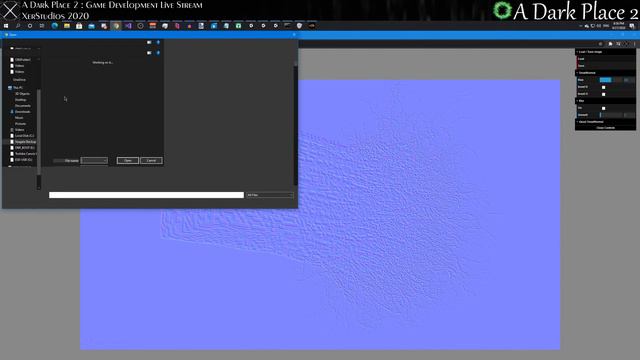
Task: Click Close Controls at panel bottom
Action: click(605, 128)
